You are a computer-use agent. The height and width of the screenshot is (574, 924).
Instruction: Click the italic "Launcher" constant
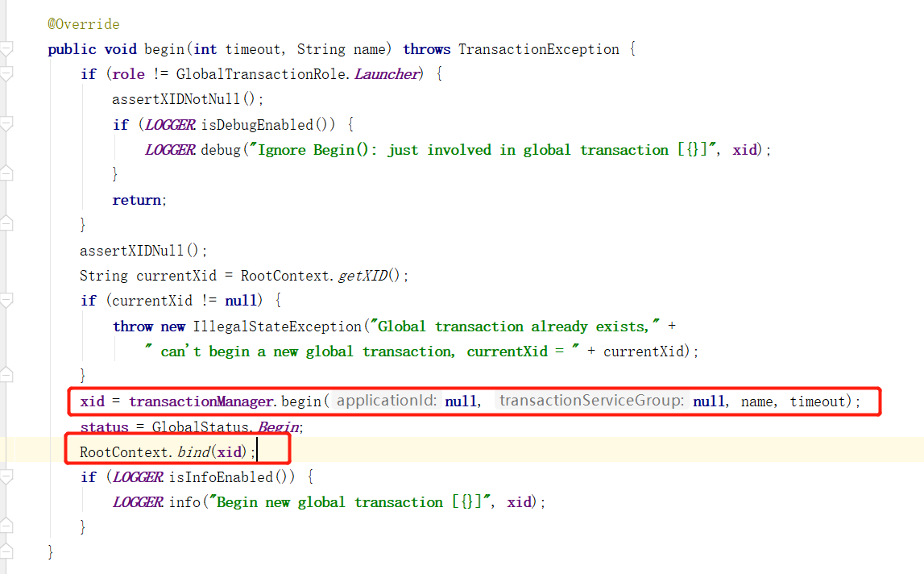(x=387, y=74)
